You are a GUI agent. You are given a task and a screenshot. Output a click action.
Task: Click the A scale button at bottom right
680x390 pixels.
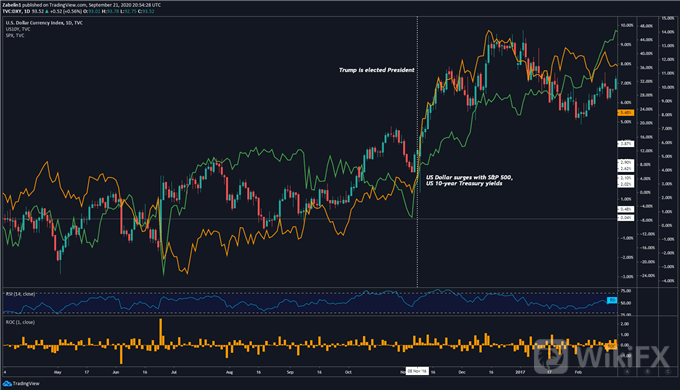click(x=627, y=372)
